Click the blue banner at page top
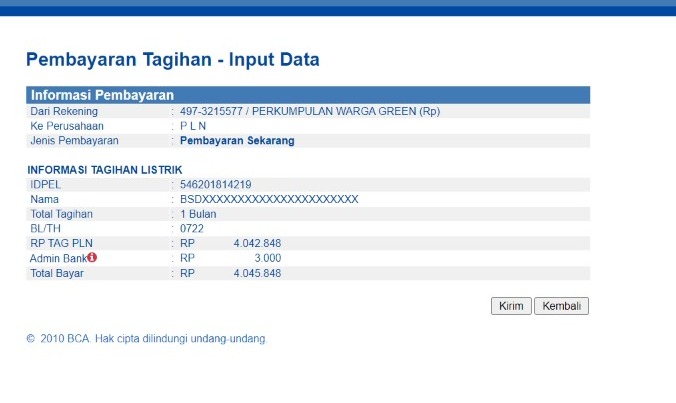 pos(338,8)
